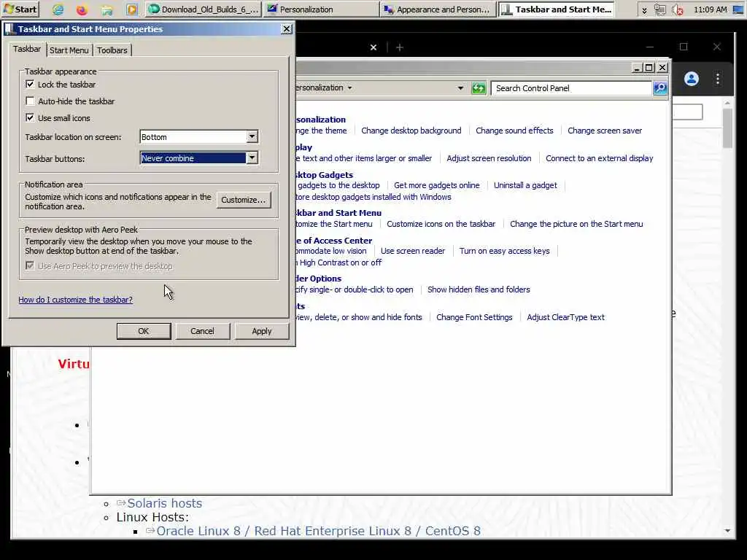The image size is (747, 560).
Task: Open Change the picture on the Start menu link
Action: (576, 224)
